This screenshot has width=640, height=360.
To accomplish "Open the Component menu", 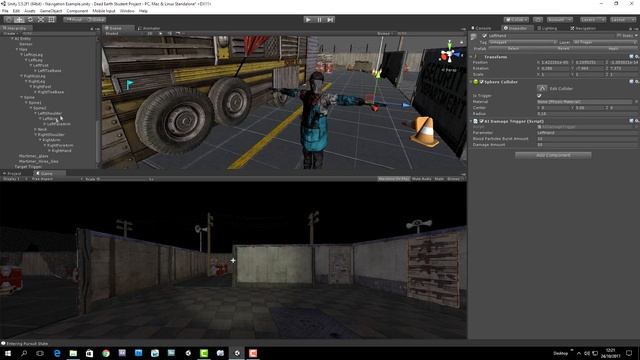I will tap(77, 11).
